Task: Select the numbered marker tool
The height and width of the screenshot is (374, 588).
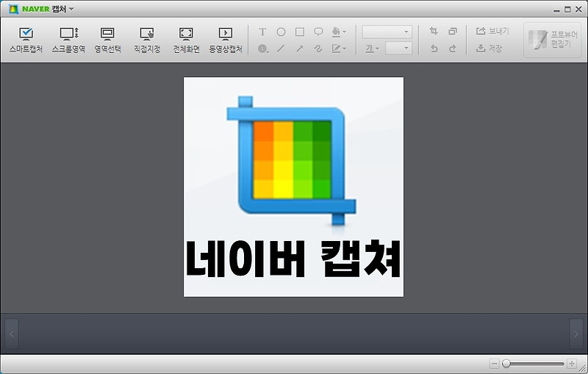Action: pyautogui.click(x=263, y=48)
